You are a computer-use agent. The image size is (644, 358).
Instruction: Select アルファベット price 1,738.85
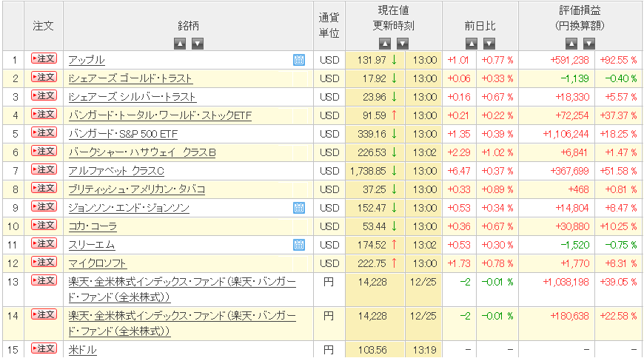point(368,171)
